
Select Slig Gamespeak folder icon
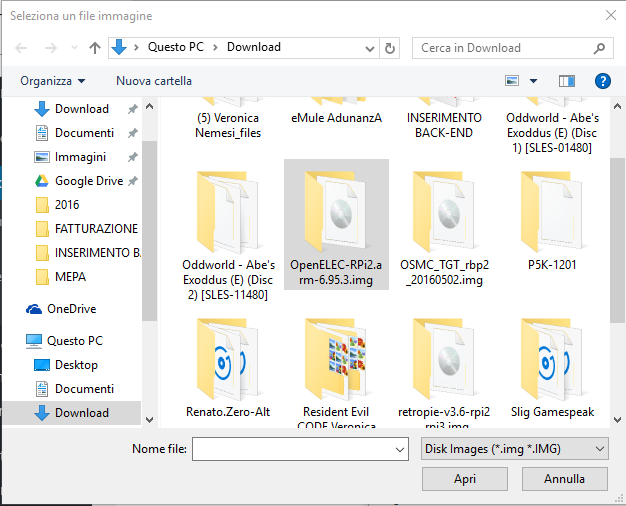point(552,359)
